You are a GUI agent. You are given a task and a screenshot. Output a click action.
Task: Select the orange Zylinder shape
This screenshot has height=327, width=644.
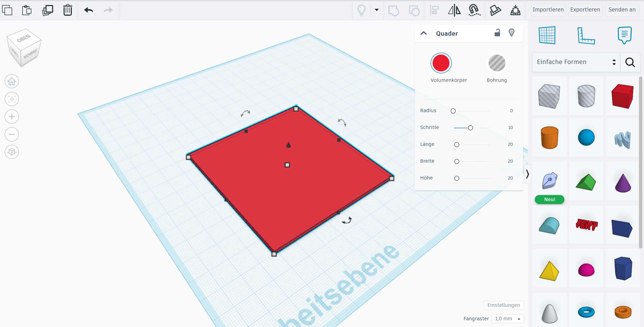point(550,137)
